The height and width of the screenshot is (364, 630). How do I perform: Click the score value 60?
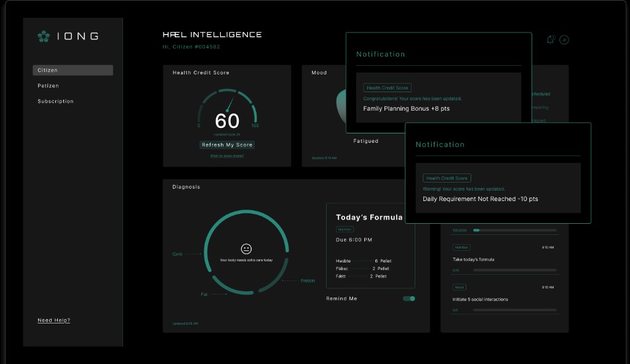[x=227, y=121]
